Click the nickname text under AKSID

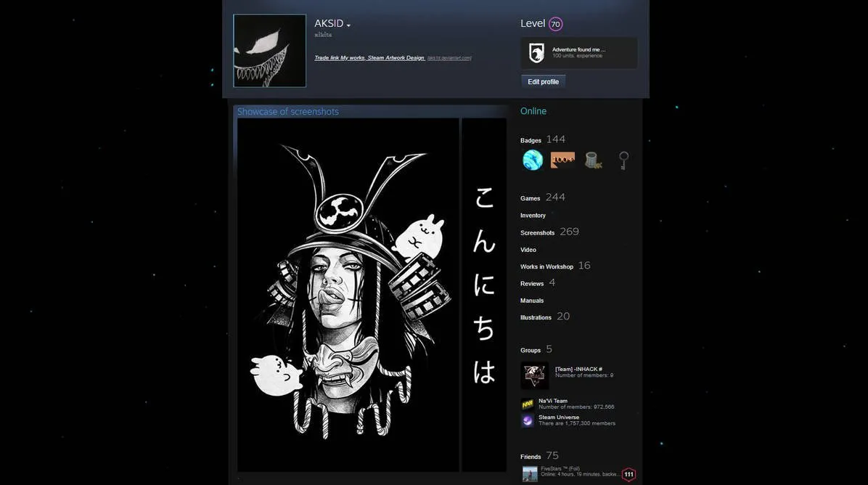pyautogui.click(x=323, y=35)
